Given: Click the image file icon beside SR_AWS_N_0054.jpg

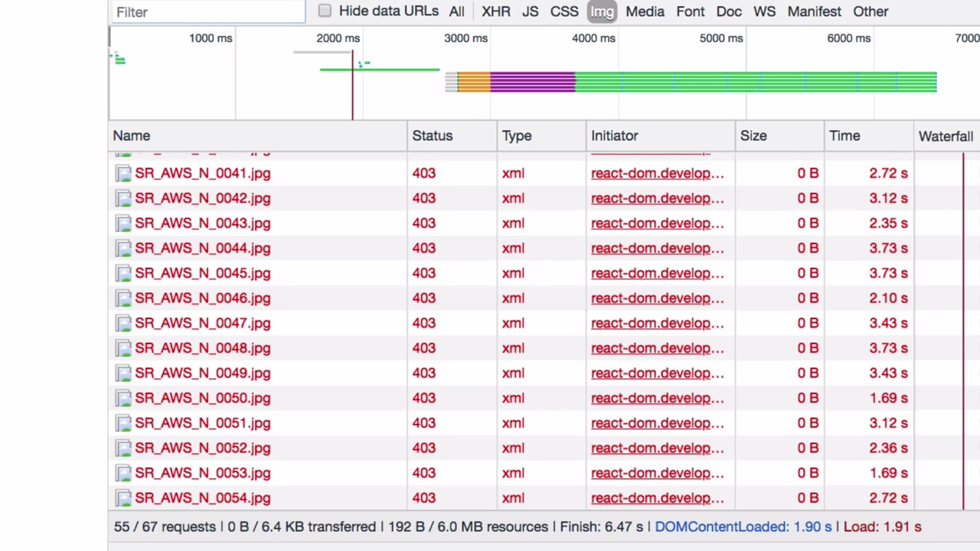Looking at the screenshot, I should point(123,498).
